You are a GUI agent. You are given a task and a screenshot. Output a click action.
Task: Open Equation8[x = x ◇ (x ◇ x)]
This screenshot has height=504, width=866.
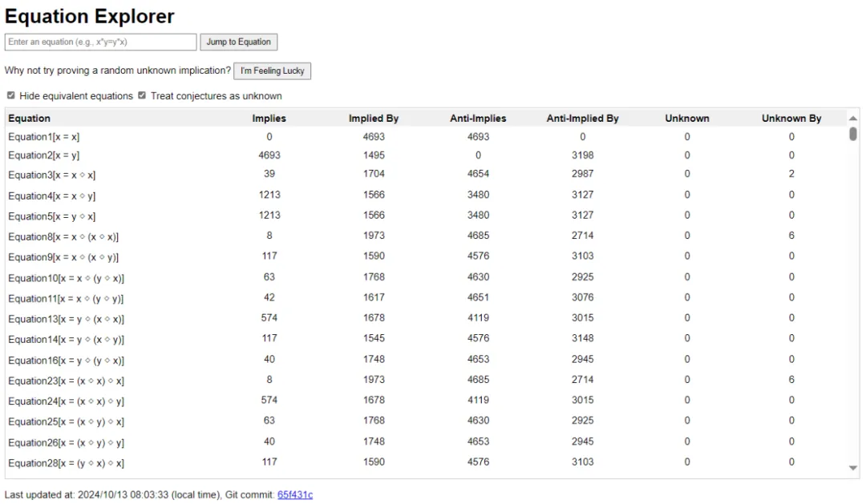click(63, 237)
